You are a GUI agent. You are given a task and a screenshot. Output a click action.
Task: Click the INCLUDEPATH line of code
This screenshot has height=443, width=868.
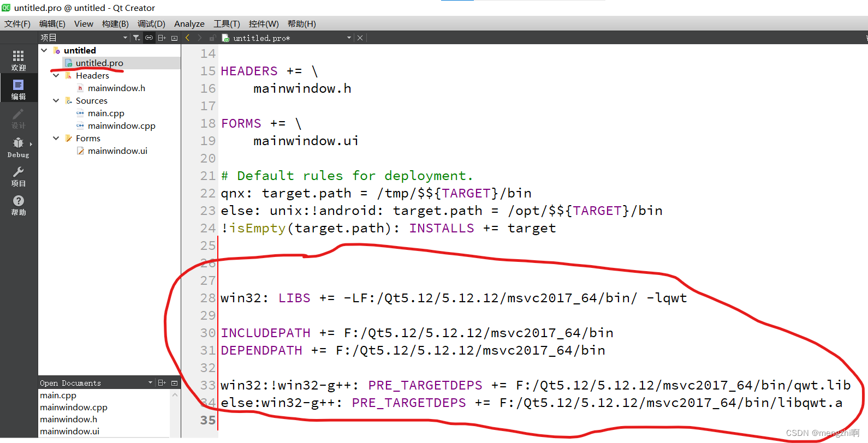[x=417, y=333]
